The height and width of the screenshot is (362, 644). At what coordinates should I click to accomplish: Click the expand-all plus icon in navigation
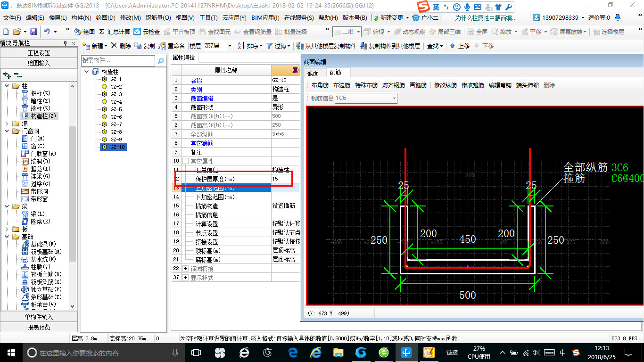[7, 74]
